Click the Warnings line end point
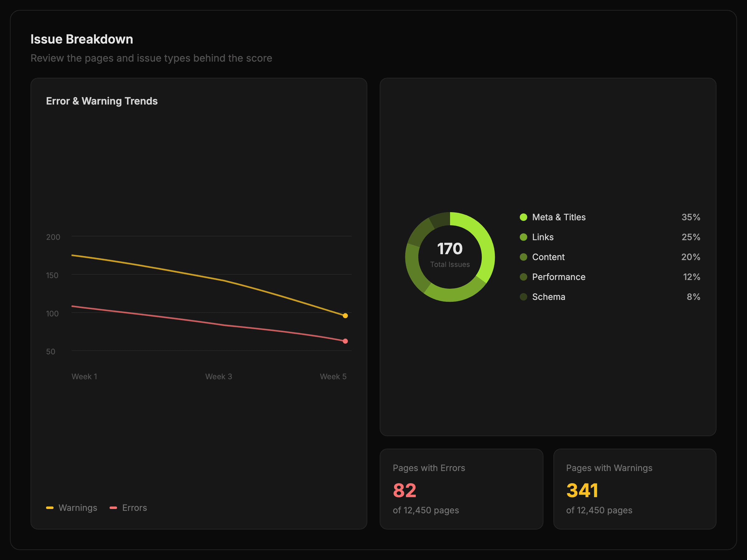Screen dimensions: 747x560 click(x=345, y=315)
